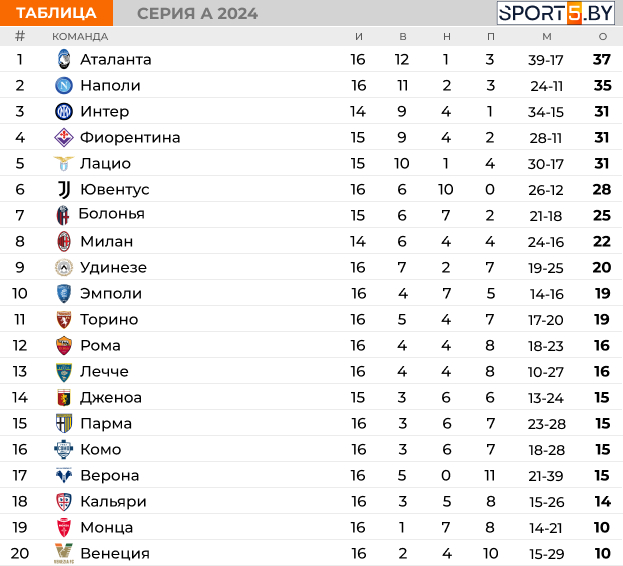
Task: Open the SPORT5.BY logo link
Action: [x=556, y=13]
